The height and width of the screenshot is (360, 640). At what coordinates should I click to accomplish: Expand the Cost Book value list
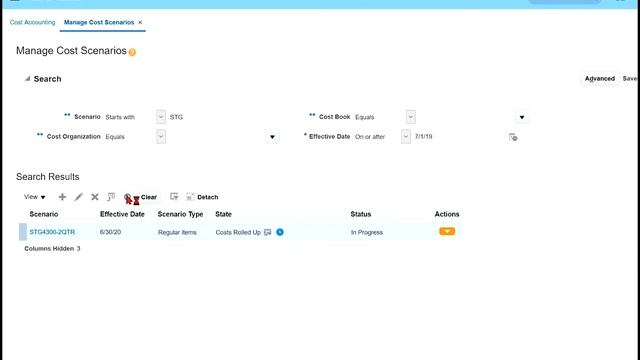pos(522,118)
